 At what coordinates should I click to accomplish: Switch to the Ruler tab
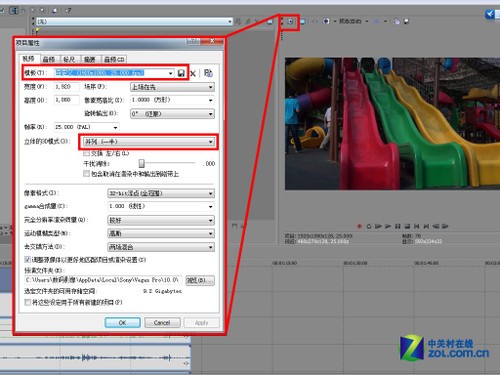pyautogui.click(x=69, y=59)
